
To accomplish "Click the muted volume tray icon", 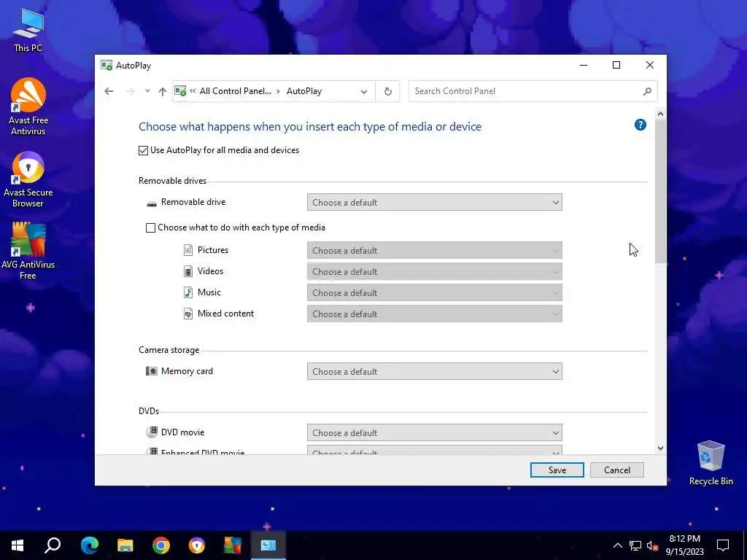I will [652, 545].
